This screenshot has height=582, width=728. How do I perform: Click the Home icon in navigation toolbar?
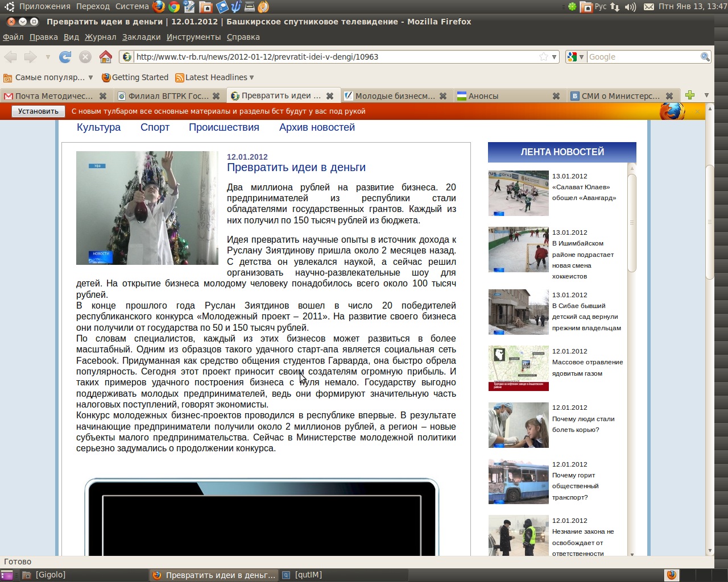pyautogui.click(x=106, y=57)
